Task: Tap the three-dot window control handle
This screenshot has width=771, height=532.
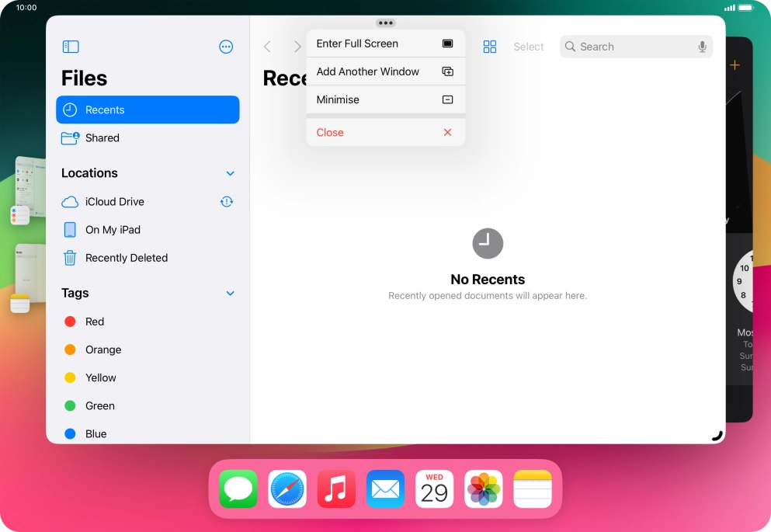Action: click(385, 23)
